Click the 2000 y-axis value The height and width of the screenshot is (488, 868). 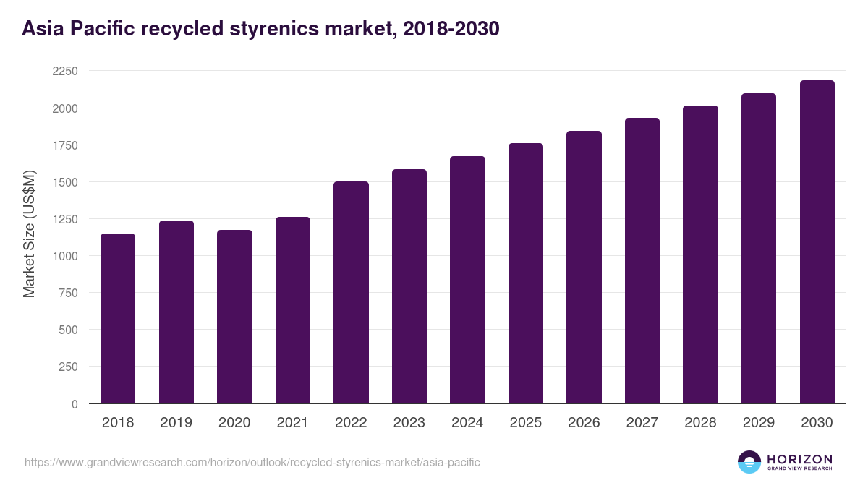(x=65, y=108)
